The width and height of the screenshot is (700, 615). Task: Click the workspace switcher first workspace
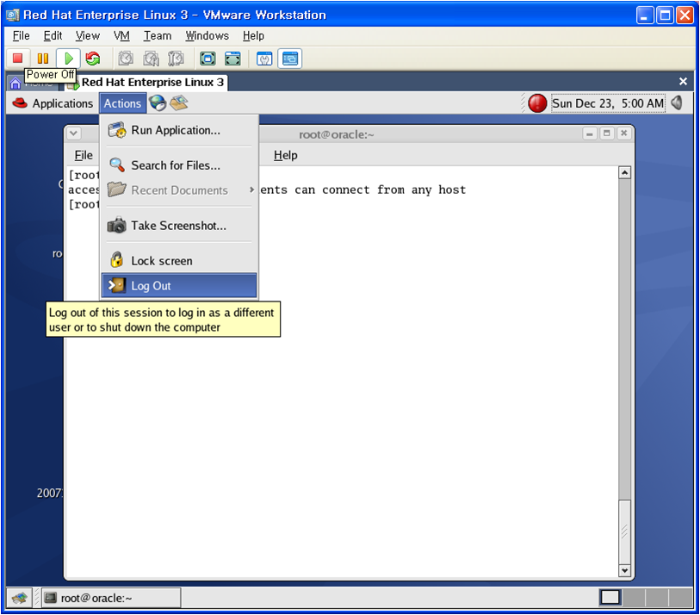(610, 597)
